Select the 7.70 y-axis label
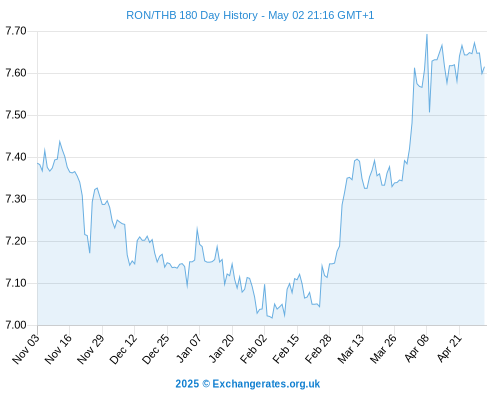Image resolution: width=495 pixels, height=400 pixels. (16, 31)
